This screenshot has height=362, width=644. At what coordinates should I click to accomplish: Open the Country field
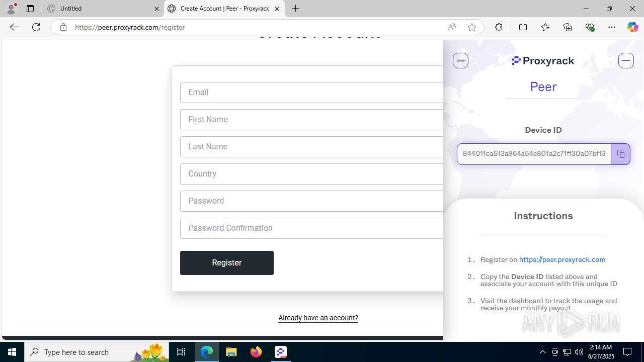tap(311, 174)
